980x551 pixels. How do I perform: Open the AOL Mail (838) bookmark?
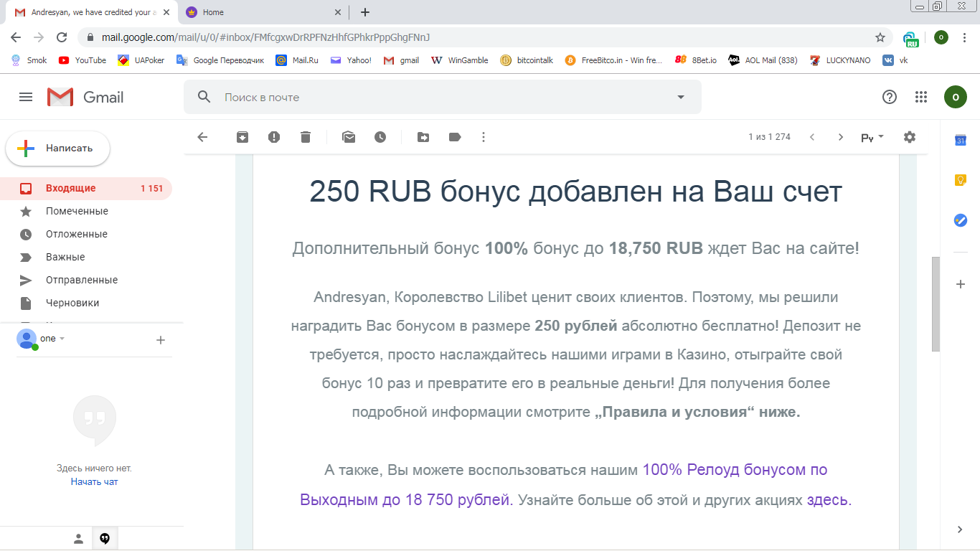(763, 60)
